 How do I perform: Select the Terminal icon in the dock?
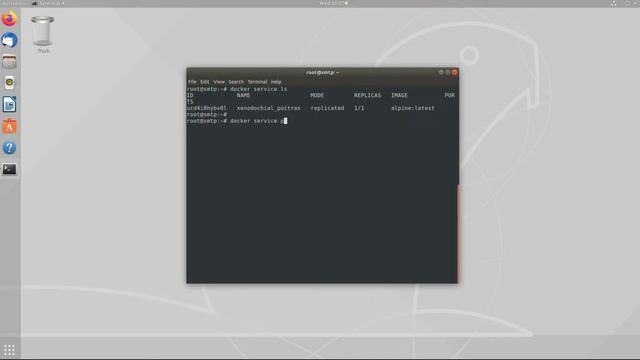(9, 169)
